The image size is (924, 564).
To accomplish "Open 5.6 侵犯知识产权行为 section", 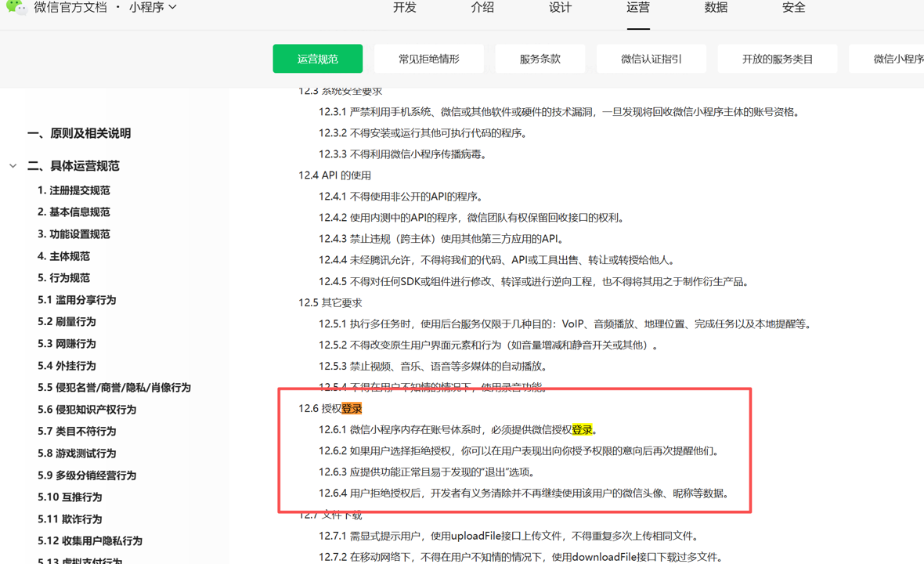I will click(87, 410).
